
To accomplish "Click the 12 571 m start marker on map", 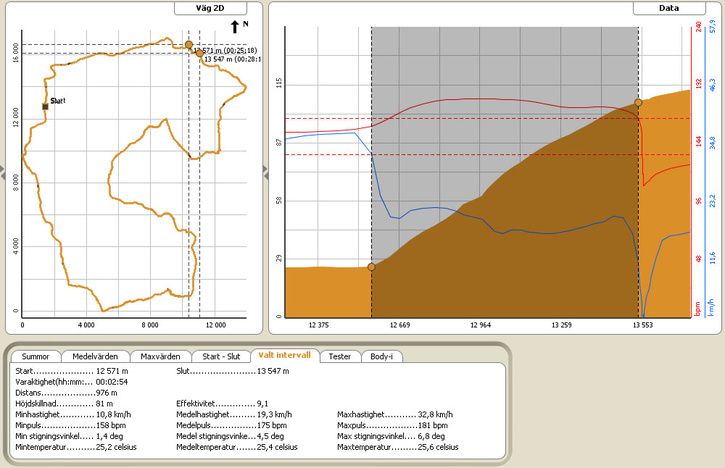I will coord(189,45).
